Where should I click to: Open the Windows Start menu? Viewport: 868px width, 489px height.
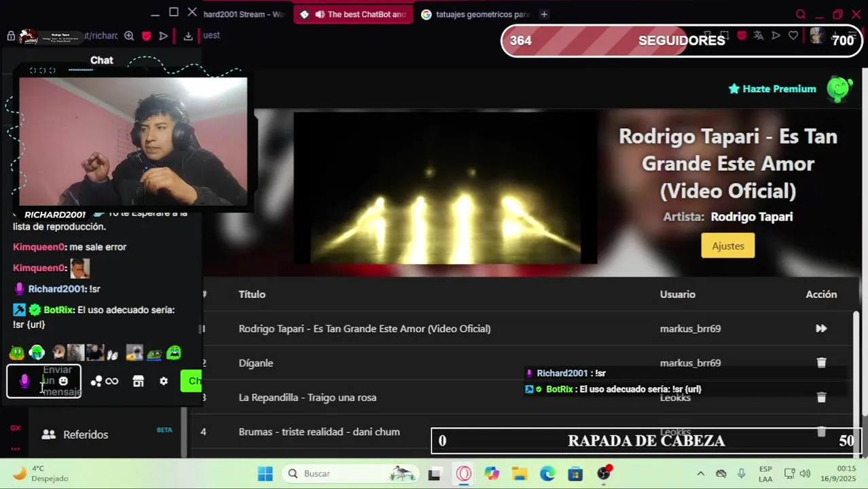click(266, 474)
